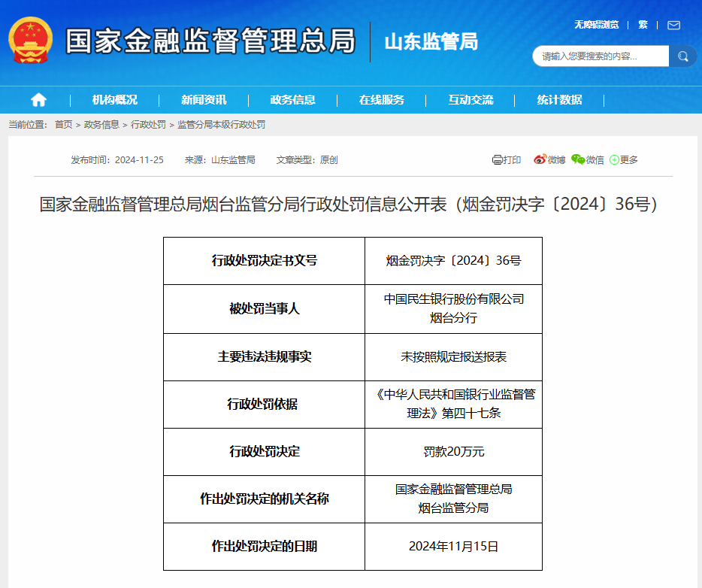Click 政务信息 breadcrumb link

pos(101,125)
